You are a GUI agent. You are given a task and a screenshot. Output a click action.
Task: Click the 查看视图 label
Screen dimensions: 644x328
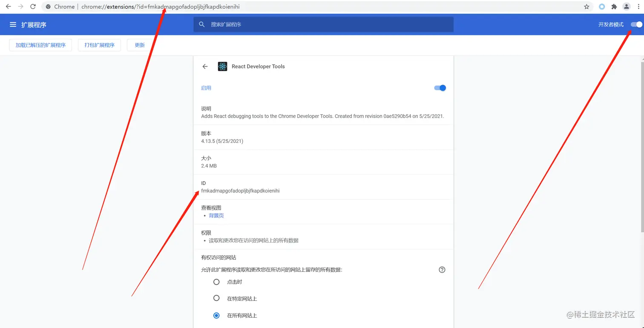[x=211, y=208]
